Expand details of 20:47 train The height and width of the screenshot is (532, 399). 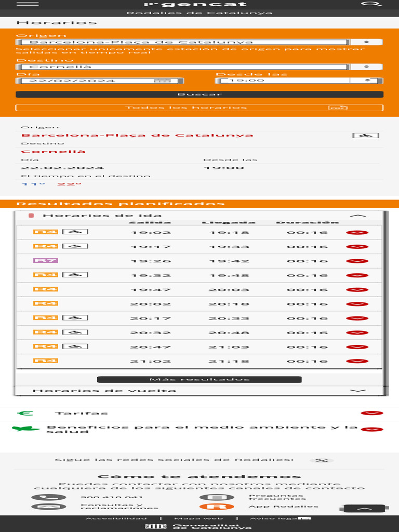(x=357, y=347)
